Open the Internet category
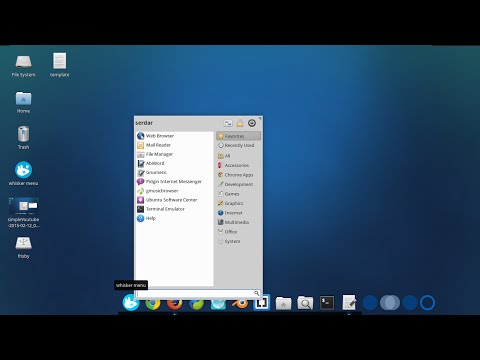The width and height of the screenshot is (480, 360). tap(238, 213)
